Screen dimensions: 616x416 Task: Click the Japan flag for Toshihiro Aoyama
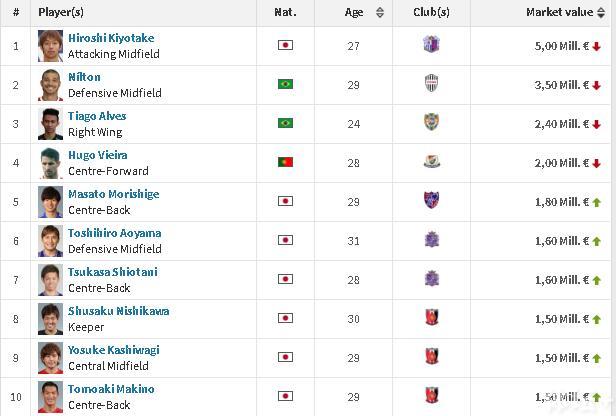coord(285,240)
